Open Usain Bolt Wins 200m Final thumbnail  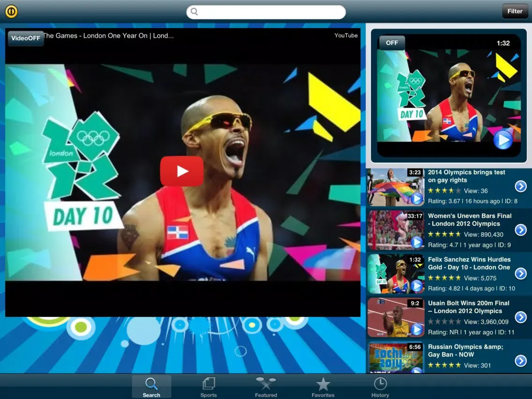(x=396, y=317)
